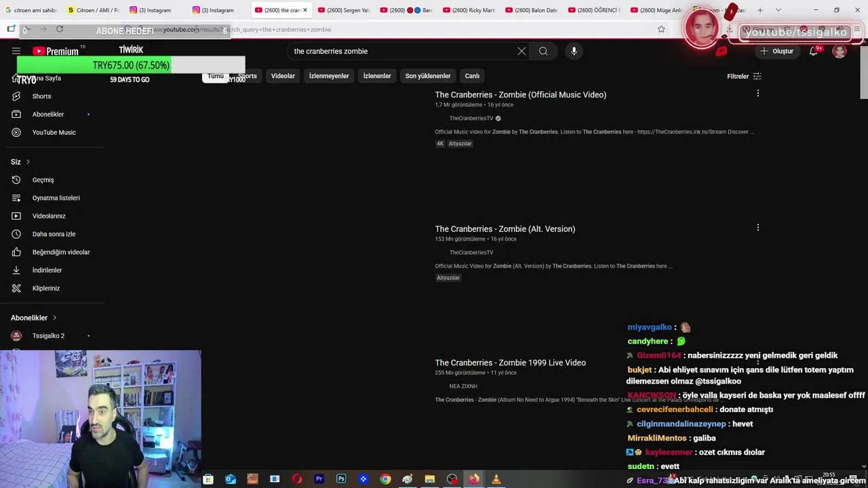Switch to the Müge Anlı tab
868x488 pixels.
[656, 10]
